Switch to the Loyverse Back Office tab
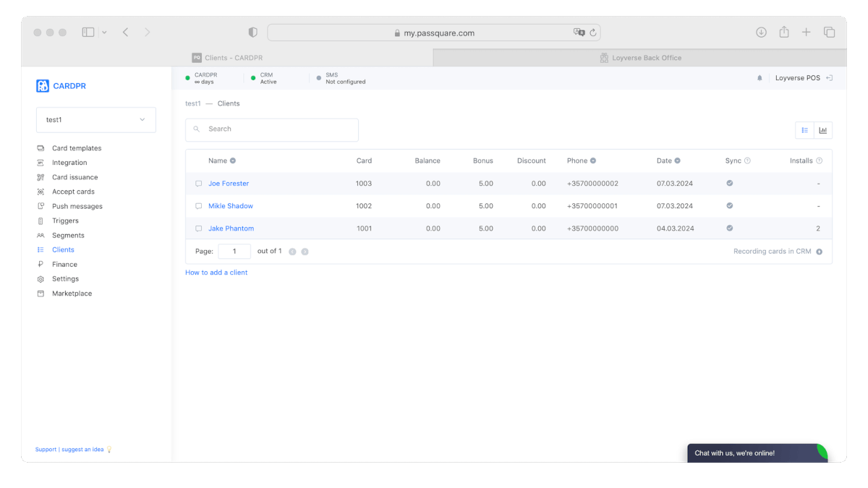This screenshot has width=868, height=488. tap(639, 58)
